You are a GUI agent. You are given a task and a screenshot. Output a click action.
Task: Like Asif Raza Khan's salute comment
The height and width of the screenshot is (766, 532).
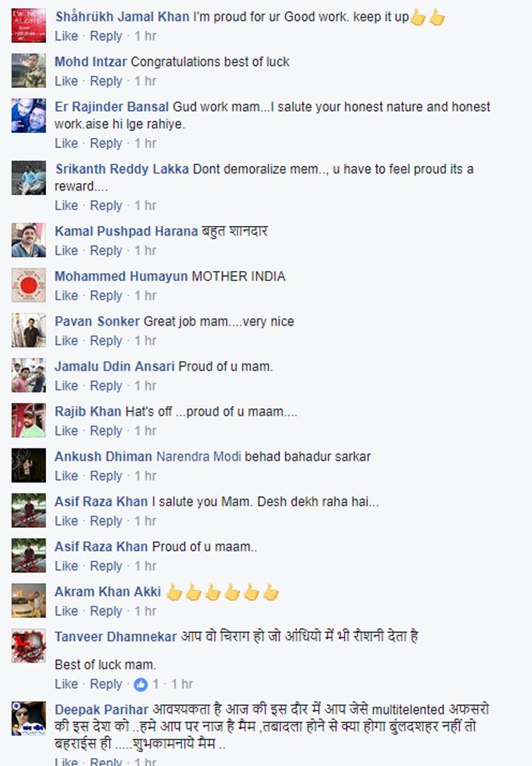pyautogui.click(x=66, y=521)
